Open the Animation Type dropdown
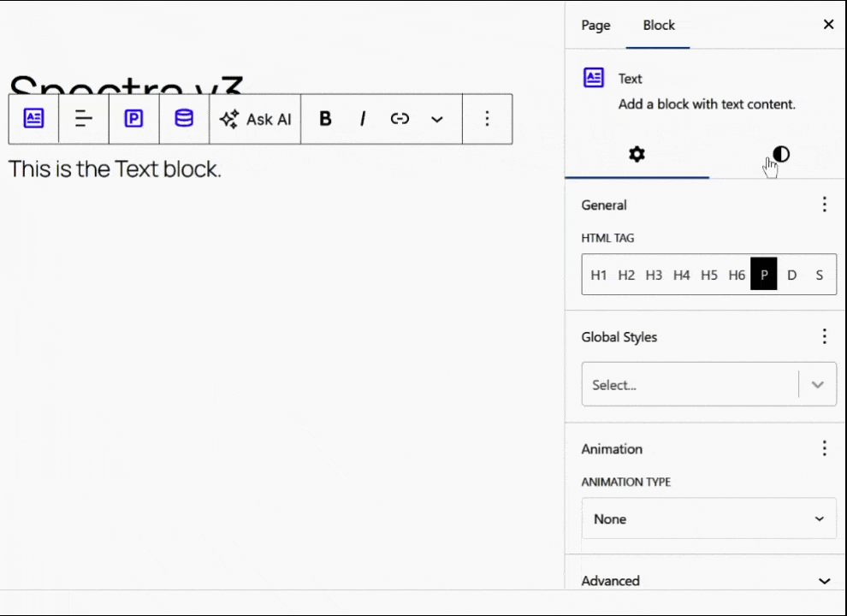 pos(708,518)
